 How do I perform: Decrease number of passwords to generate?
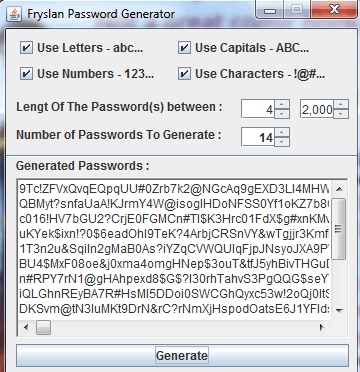pos(282,142)
